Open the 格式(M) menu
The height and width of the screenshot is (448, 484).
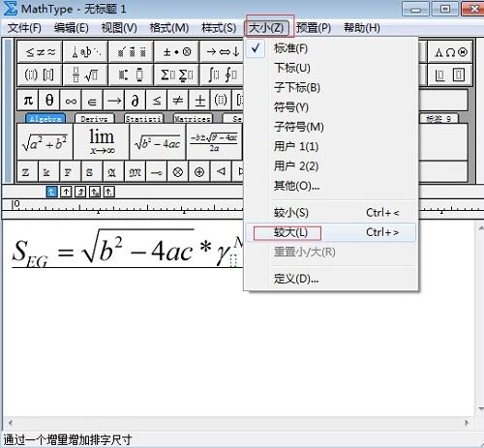click(x=169, y=28)
